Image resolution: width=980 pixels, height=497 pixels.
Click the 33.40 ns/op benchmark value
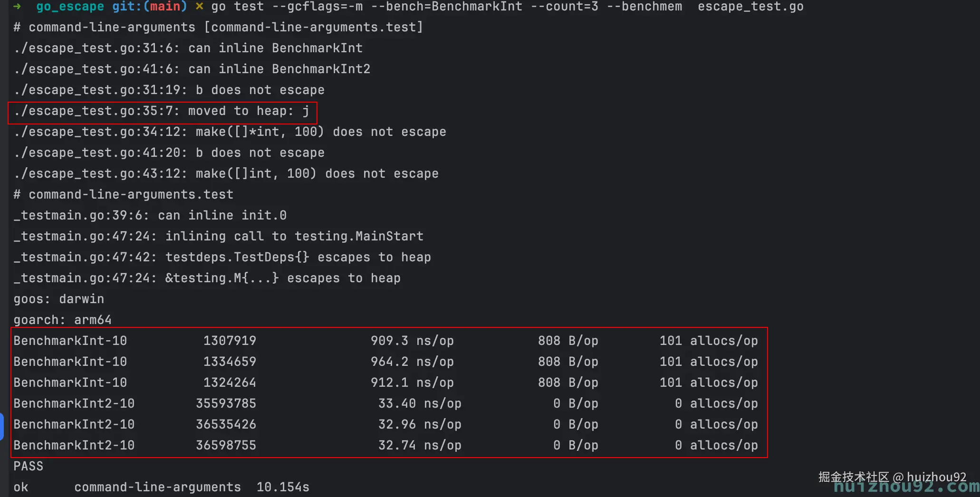click(419, 403)
